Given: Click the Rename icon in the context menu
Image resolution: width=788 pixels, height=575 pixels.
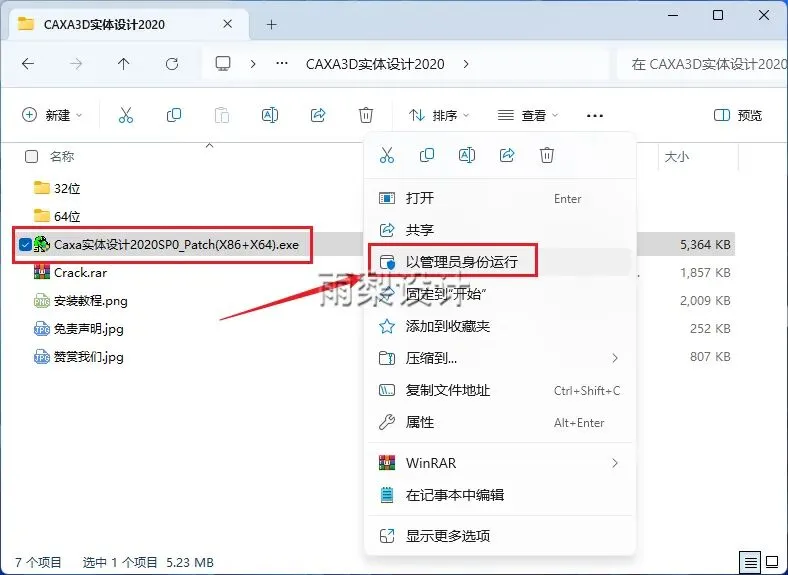Looking at the screenshot, I should 467,155.
